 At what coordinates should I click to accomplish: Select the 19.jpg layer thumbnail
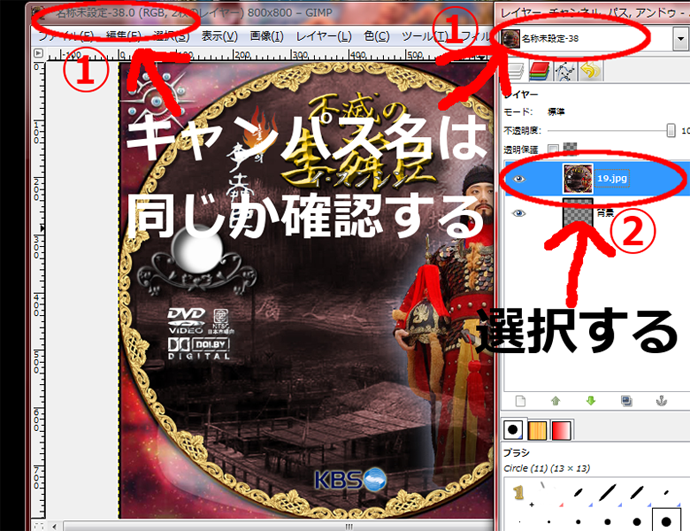click(x=578, y=179)
